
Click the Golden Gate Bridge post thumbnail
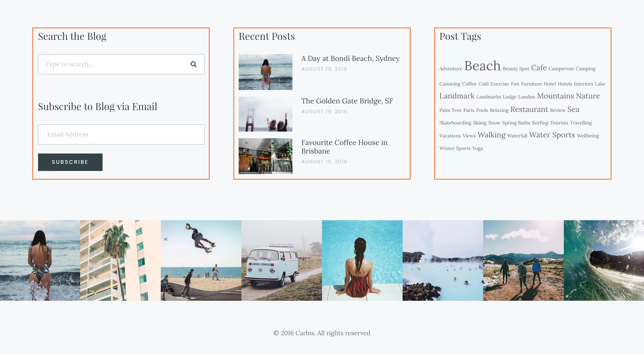click(266, 114)
